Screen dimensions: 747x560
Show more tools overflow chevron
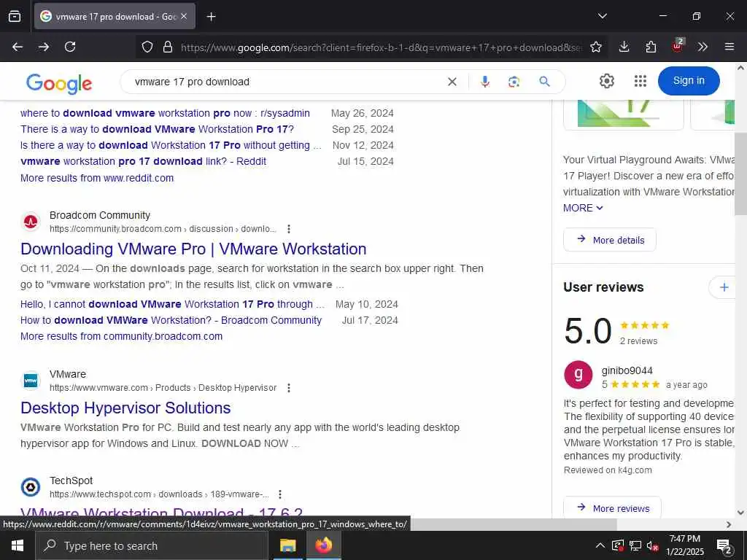pyautogui.click(x=703, y=47)
